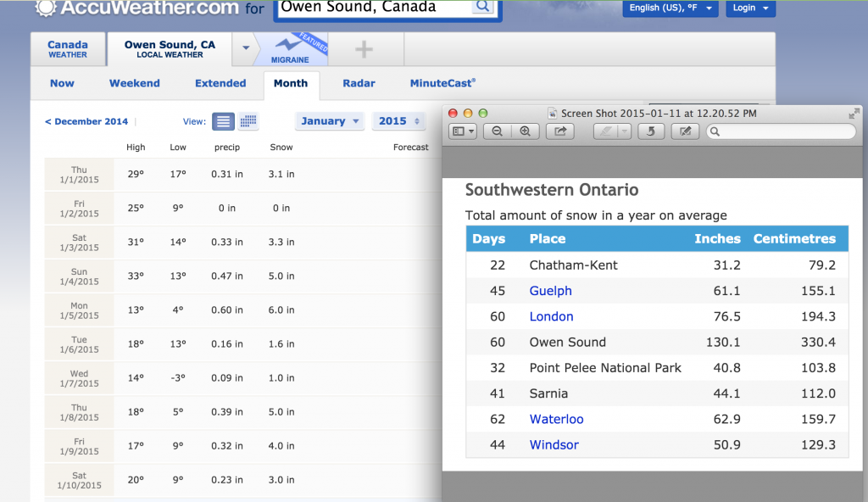Click the screenshot file icon in title bar
This screenshot has width=868, height=502.
(x=552, y=114)
